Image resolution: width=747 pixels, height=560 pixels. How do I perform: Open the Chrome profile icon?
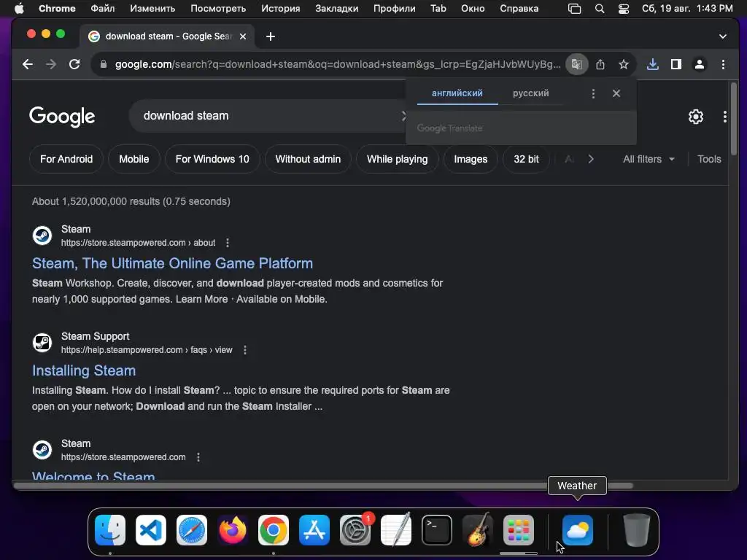click(700, 64)
